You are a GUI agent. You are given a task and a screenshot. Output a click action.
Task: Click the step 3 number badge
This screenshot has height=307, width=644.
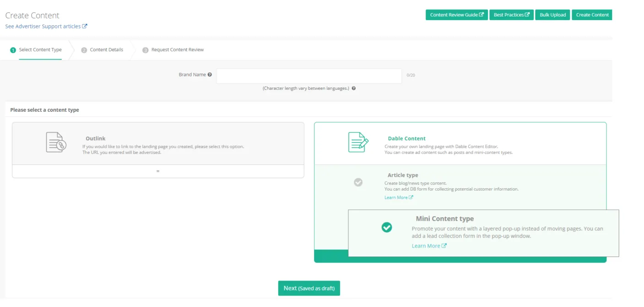146,50
